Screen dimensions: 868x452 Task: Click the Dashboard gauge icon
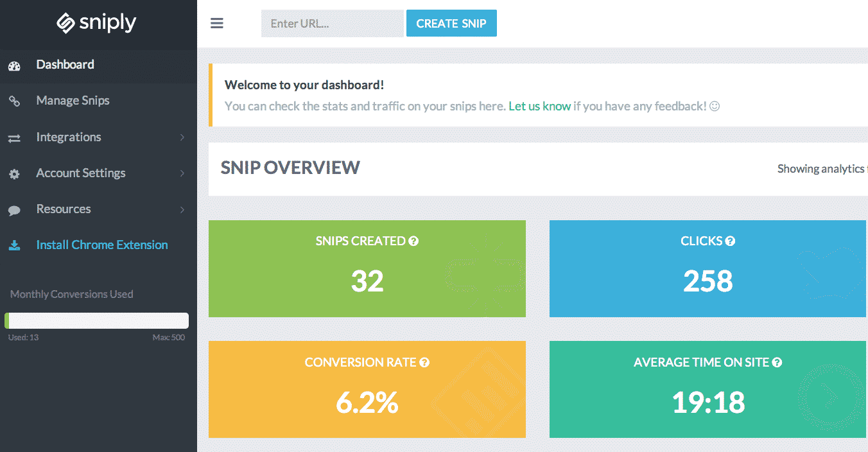(x=14, y=65)
